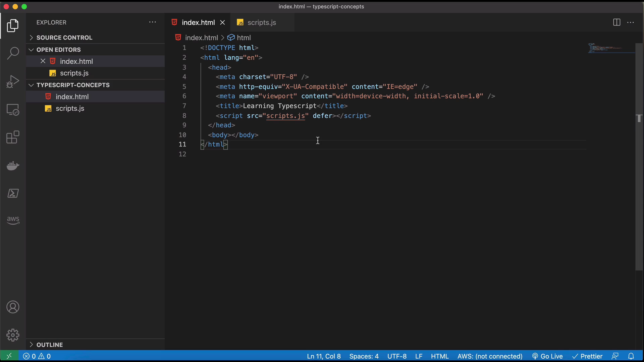Click the Learning Typescript title text
Viewport: 644px width, 362px height.
coord(280,106)
